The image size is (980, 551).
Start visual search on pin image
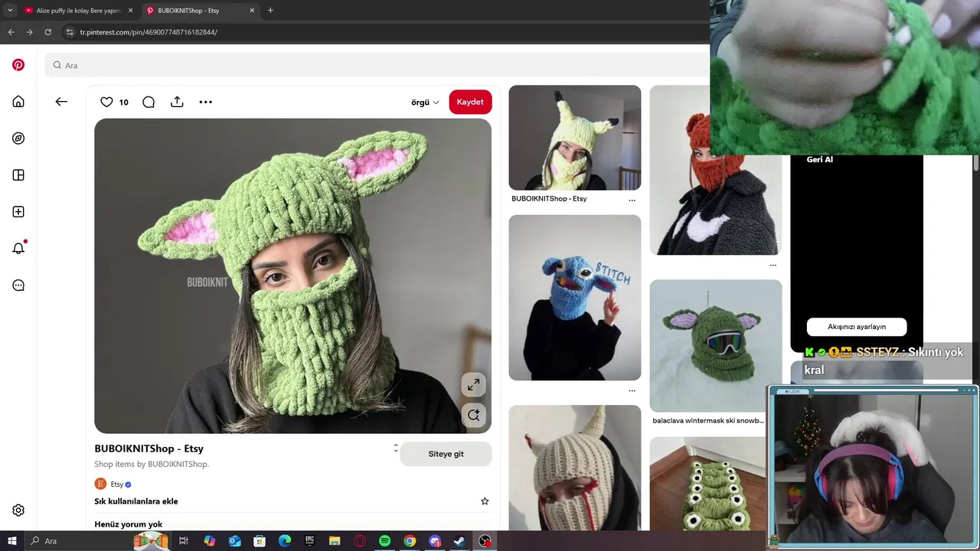(x=474, y=415)
